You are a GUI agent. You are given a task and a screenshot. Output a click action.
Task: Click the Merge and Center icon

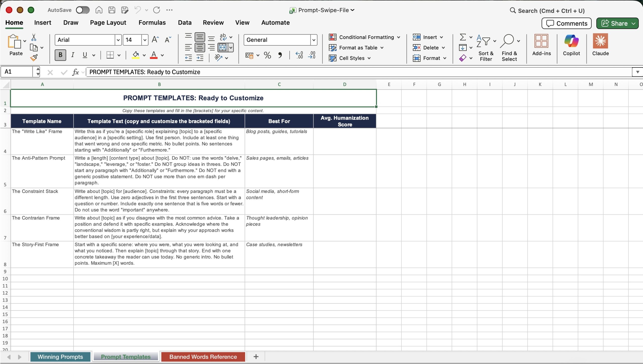[223, 47]
